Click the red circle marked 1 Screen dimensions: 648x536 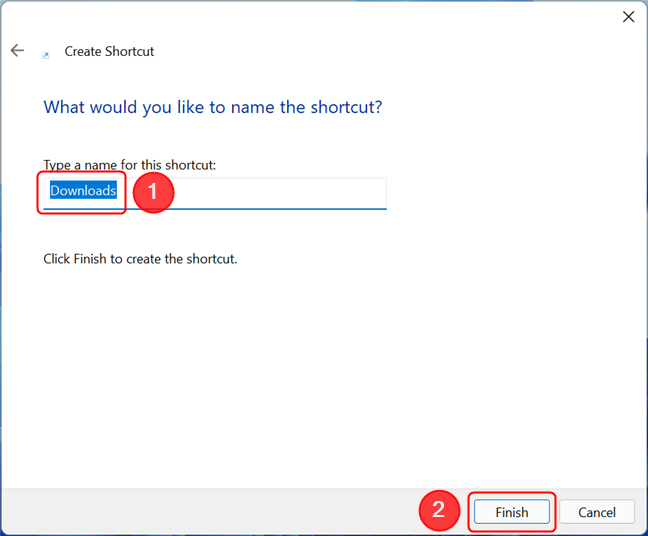coord(153,192)
